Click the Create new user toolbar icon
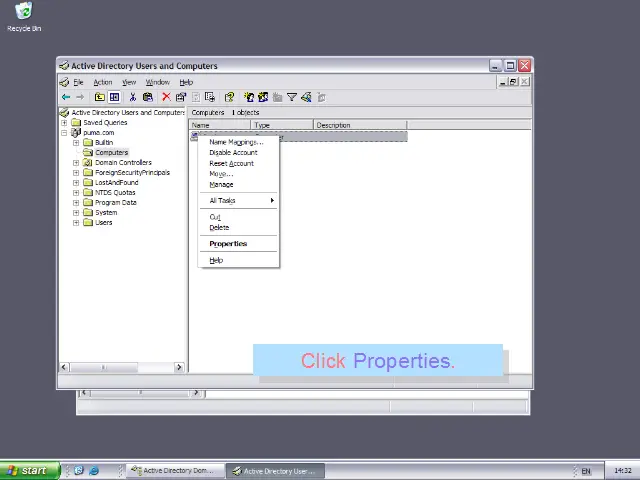 point(249,97)
